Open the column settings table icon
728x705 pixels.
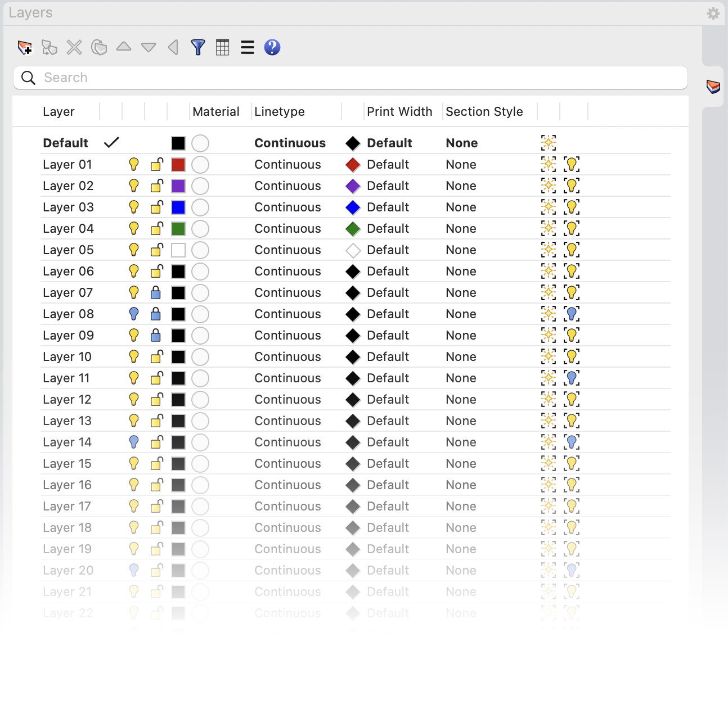pyautogui.click(x=222, y=48)
